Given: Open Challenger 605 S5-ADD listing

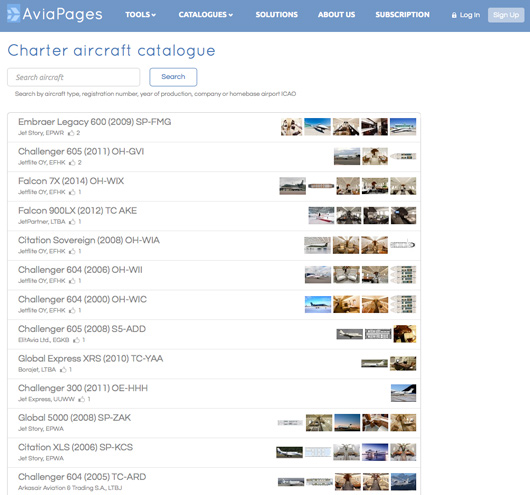Looking at the screenshot, I should [x=82, y=329].
